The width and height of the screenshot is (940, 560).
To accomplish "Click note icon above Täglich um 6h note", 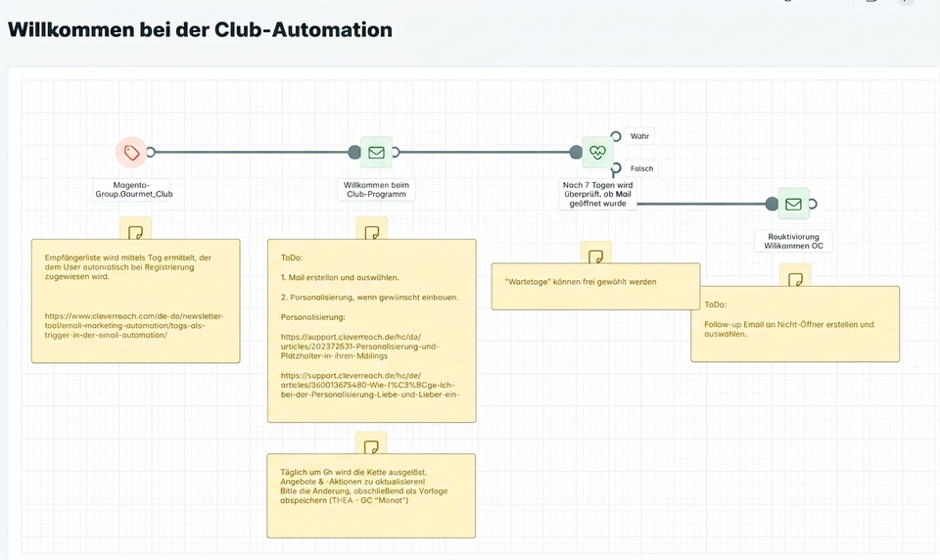I will click(x=371, y=444).
